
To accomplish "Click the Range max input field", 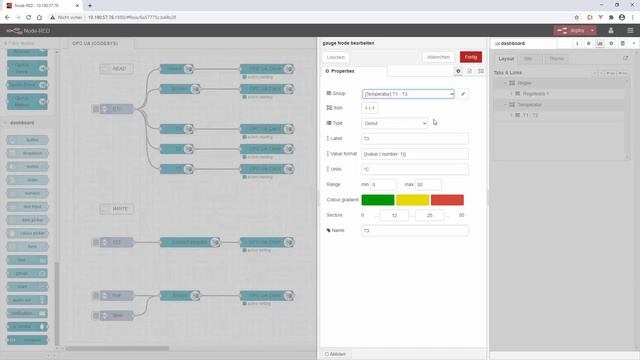I will coord(428,184).
